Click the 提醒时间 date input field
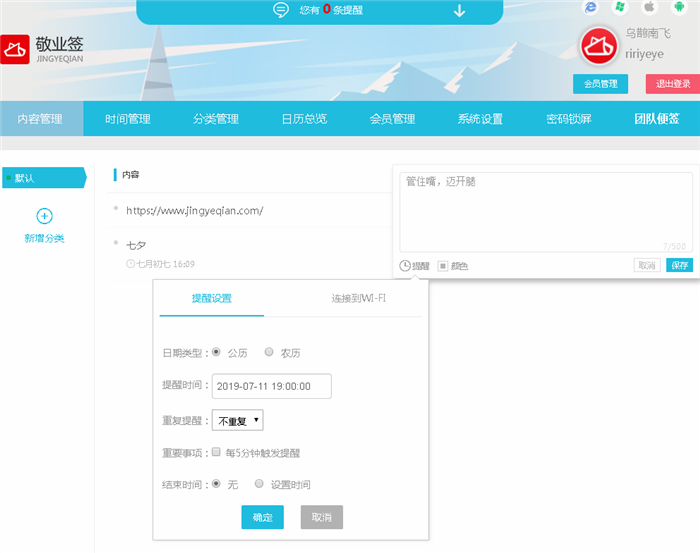This screenshot has height=553, width=700. click(271, 386)
